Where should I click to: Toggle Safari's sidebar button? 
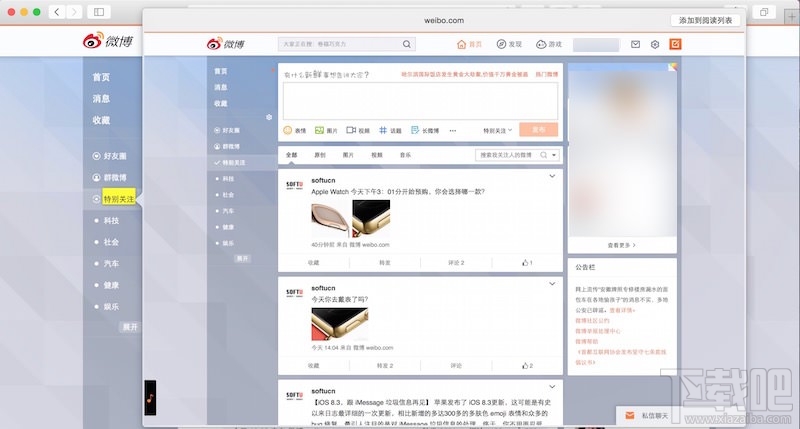click(99, 12)
